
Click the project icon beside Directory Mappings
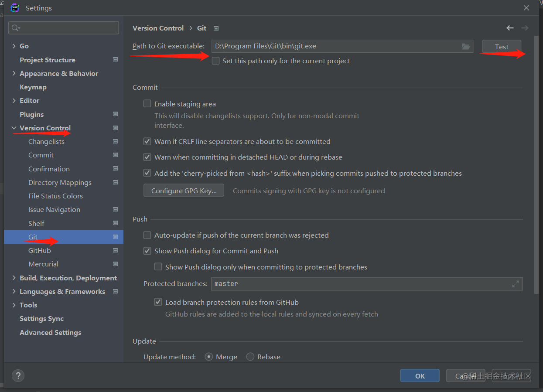(x=115, y=182)
